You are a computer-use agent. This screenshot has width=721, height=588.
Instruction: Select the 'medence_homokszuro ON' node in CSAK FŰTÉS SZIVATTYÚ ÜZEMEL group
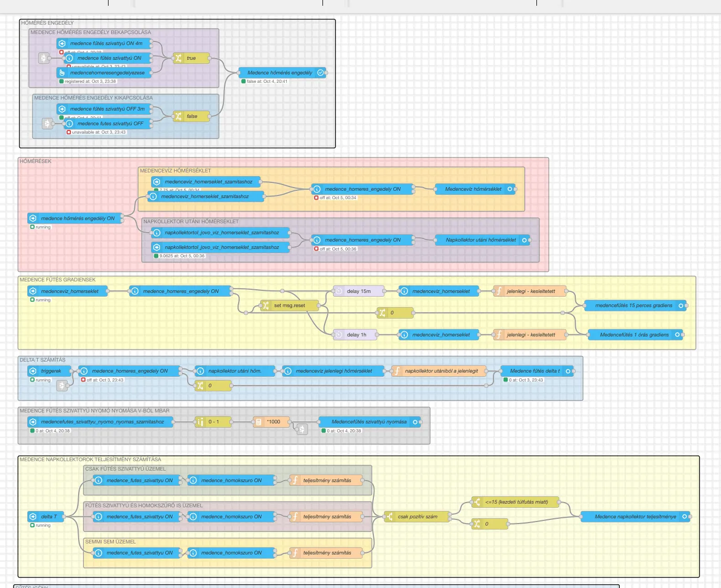pyautogui.click(x=231, y=481)
